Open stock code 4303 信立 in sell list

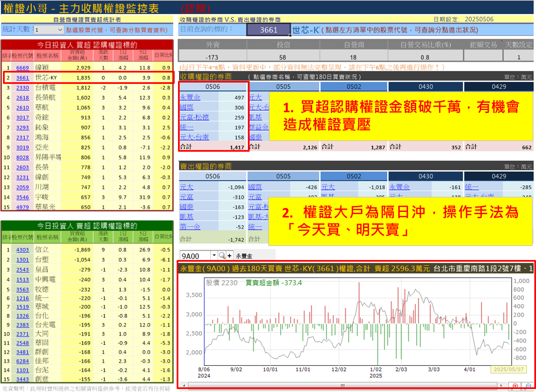(x=22, y=250)
